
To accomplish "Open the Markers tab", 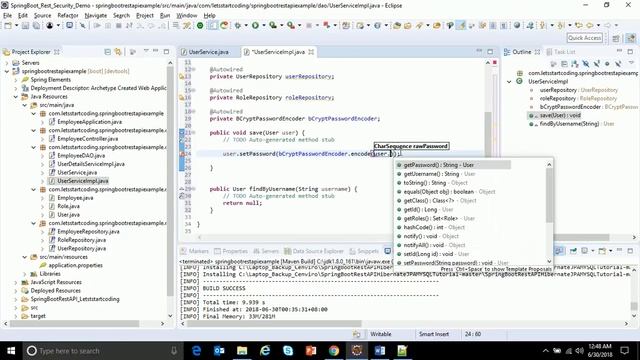I will (x=195, y=251).
